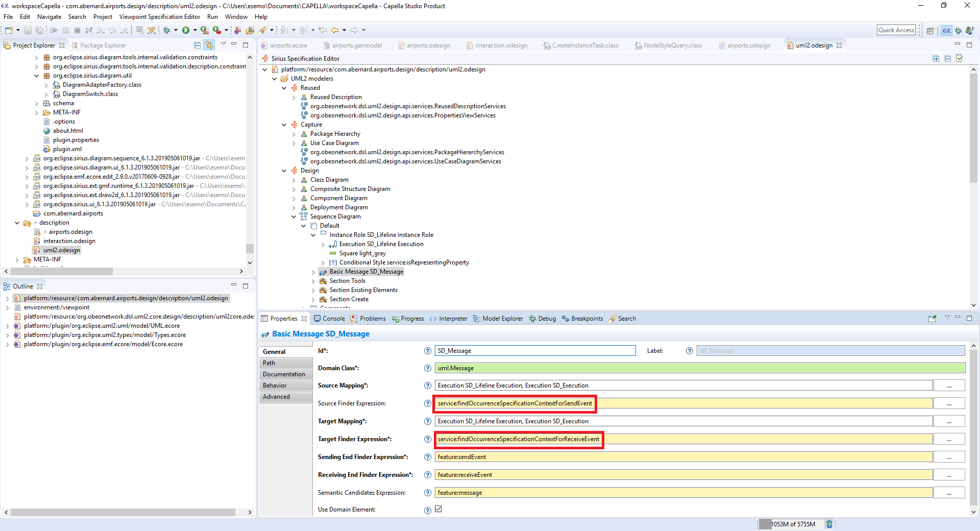Image resolution: width=980 pixels, height=531 pixels.
Task: Click the Id field containing SD_Message
Action: click(x=535, y=351)
